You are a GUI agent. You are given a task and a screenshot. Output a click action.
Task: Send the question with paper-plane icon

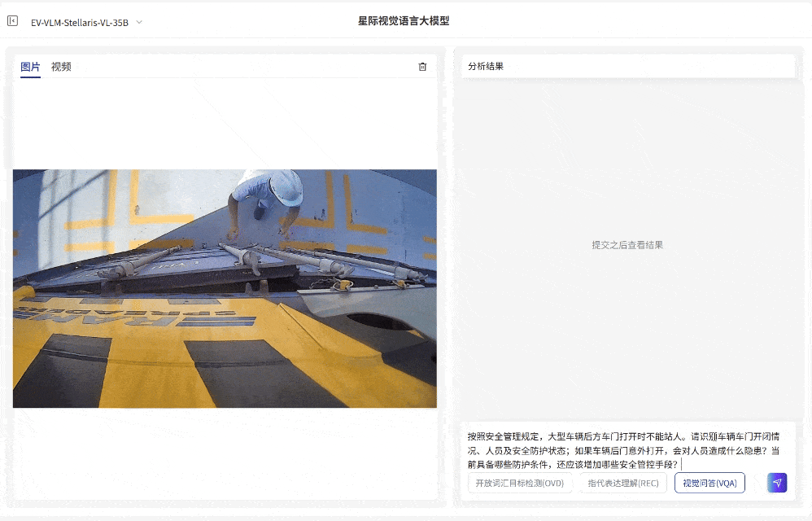[777, 483]
